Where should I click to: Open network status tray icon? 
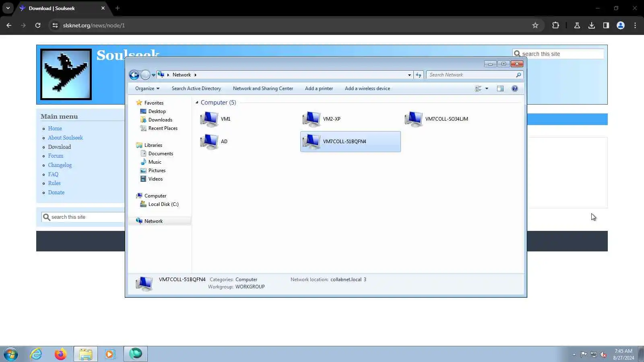[594, 354]
